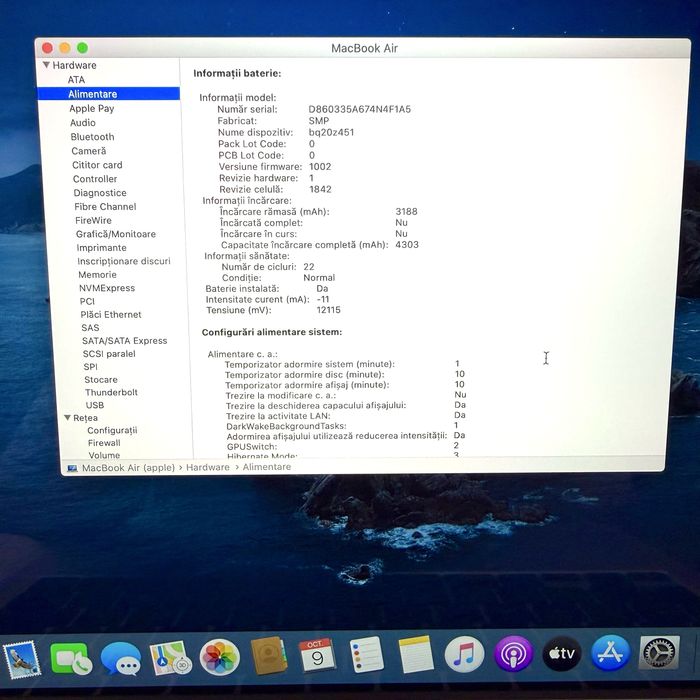The width and height of the screenshot is (700, 700).
Task: Select Volume under Rețea
Action: 104,455
